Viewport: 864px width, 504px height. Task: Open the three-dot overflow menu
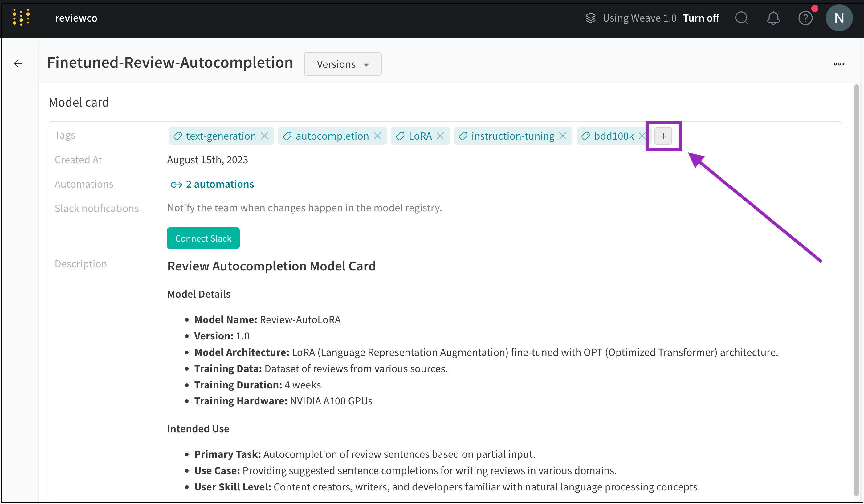click(839, 64)
